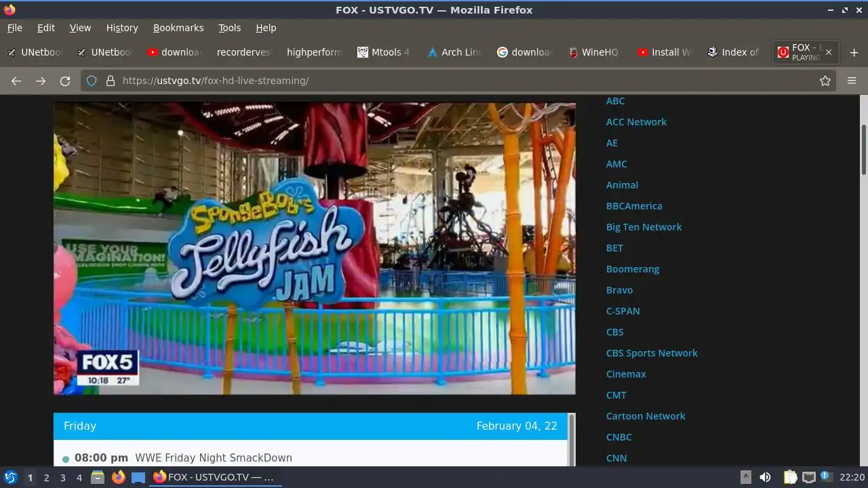This screenshot has height=488, width=868.
Task: Click the show desktop taskbar icon
Action: point(138,477)
